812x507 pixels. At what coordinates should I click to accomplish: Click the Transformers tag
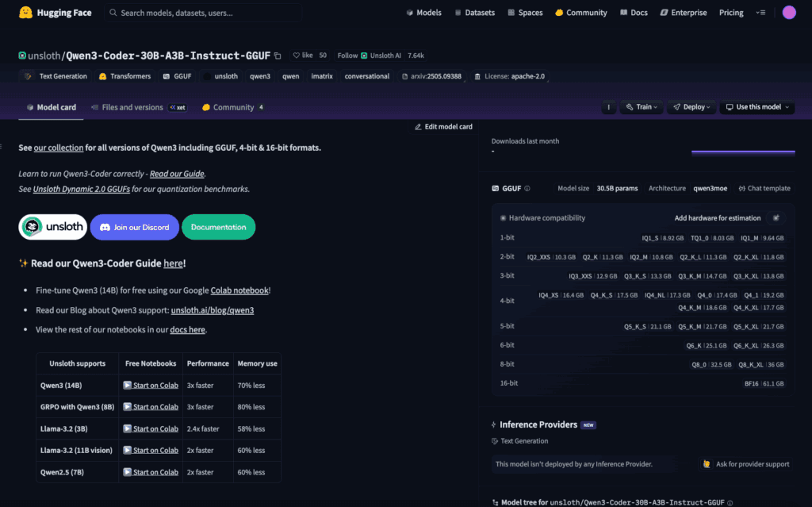point(124,76)
